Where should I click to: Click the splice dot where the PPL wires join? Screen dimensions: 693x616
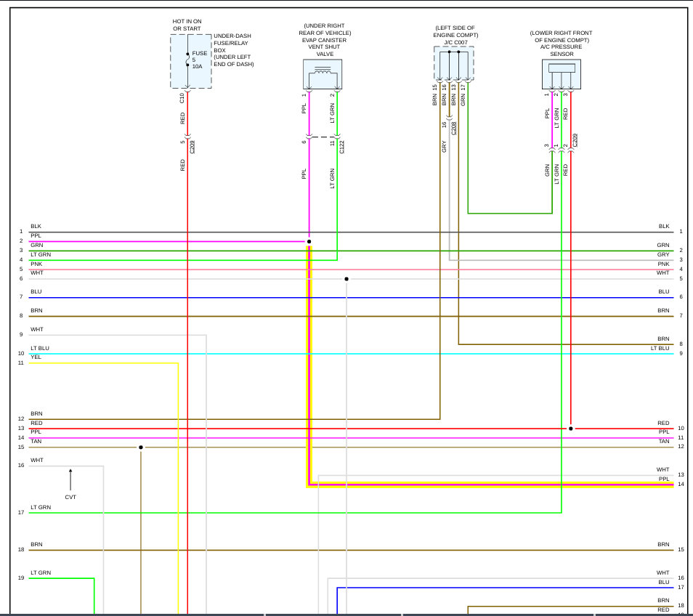coord(309,242)
